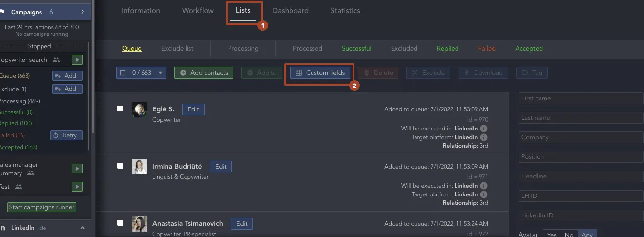Click the Campaigns flag icon
Viewport: 644px width, 237px height.
pos(2,12)
